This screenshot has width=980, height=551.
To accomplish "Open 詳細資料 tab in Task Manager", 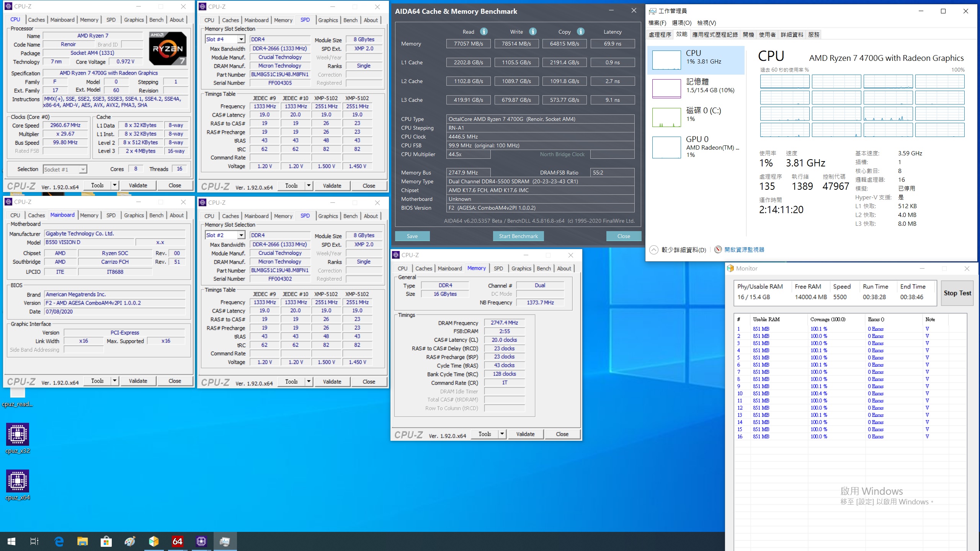I will pos(792,34).
